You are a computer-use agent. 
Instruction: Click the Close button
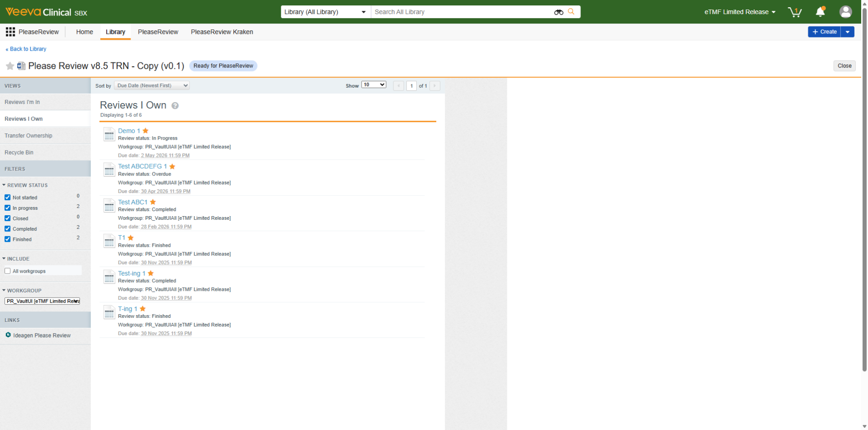[x=844, y=66]
